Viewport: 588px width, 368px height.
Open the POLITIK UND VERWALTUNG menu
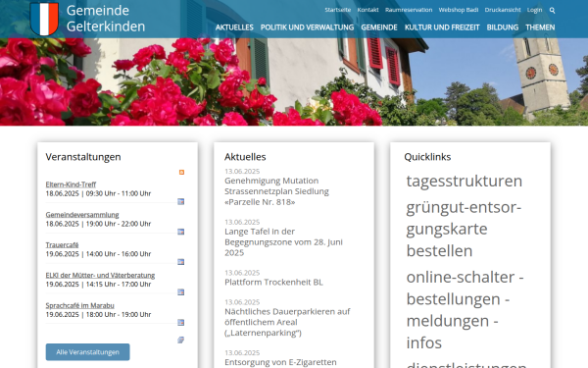click(307, 27)
